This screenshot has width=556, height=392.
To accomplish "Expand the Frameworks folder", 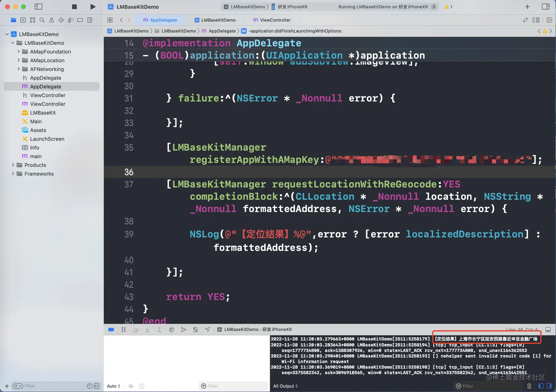I will point(13,174).
